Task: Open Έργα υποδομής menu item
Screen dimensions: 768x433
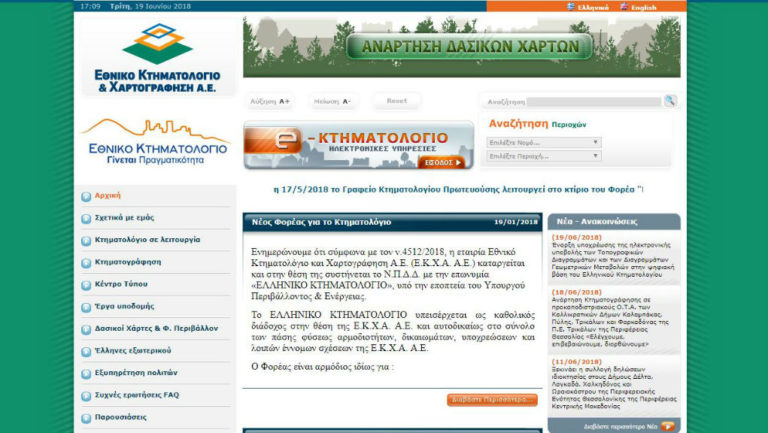Action: (x=124, y=306)
